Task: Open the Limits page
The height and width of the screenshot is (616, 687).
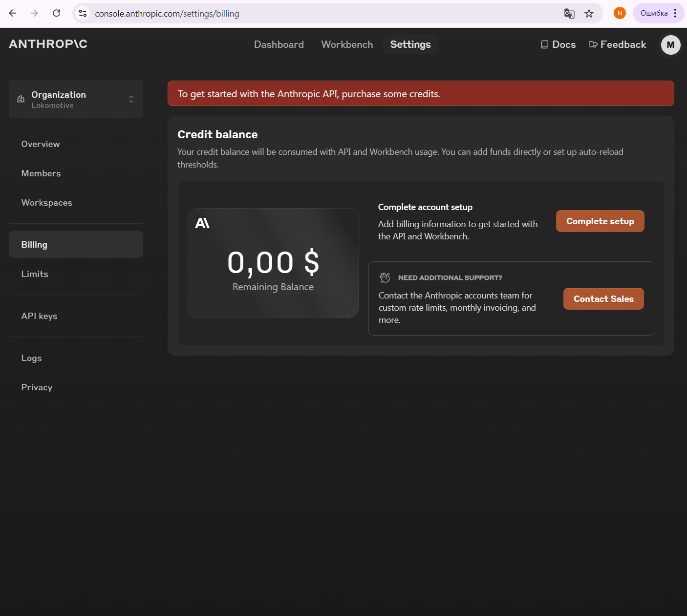Action: click(35, 274)
